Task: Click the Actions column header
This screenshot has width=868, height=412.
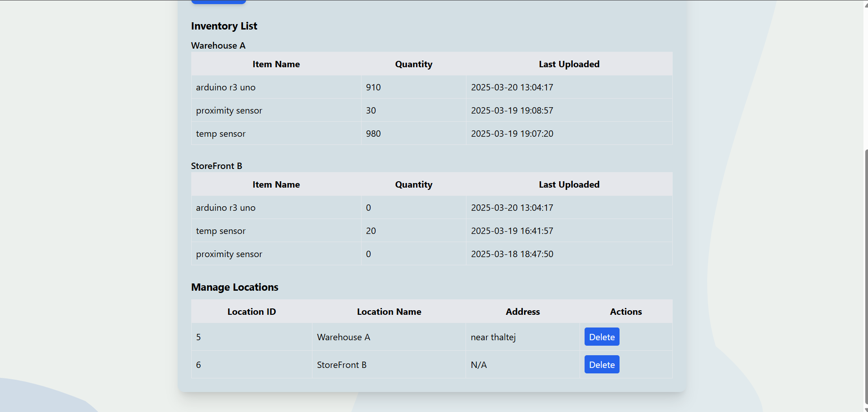Action: 625,312
